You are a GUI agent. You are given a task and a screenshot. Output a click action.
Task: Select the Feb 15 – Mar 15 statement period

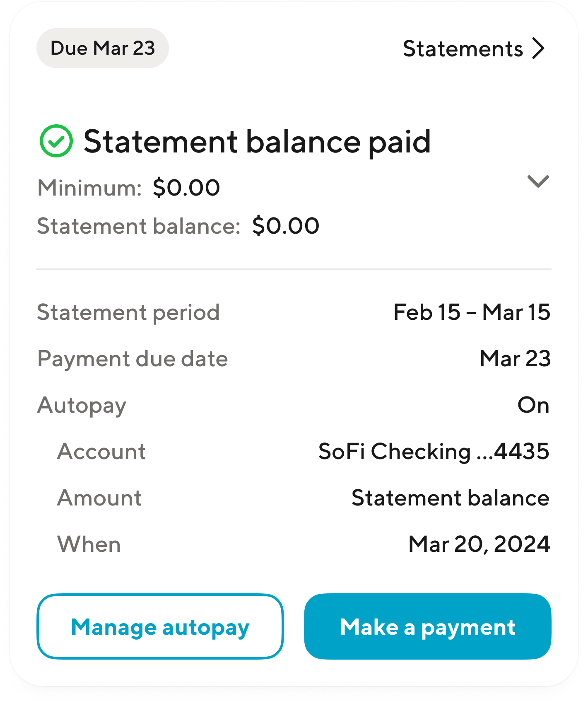coord(472,312)
